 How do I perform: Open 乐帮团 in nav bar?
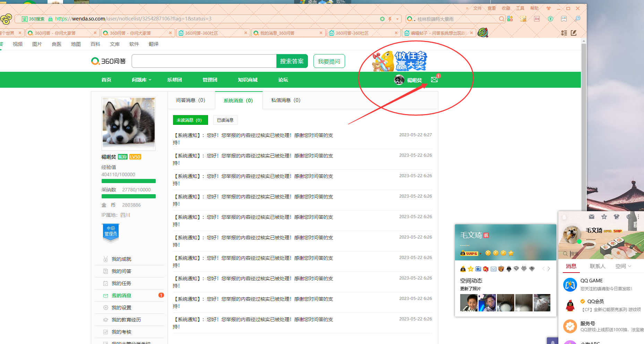175,80
